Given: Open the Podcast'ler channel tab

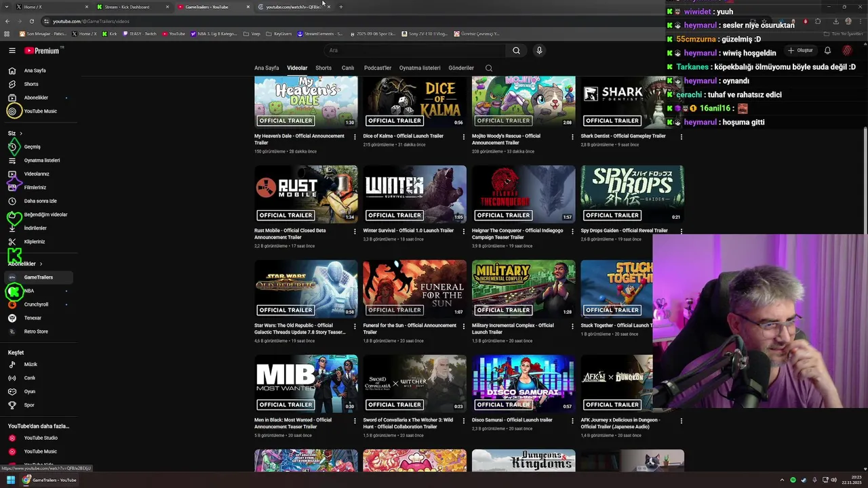Looking at the screenshot, I should coord(378,68).
